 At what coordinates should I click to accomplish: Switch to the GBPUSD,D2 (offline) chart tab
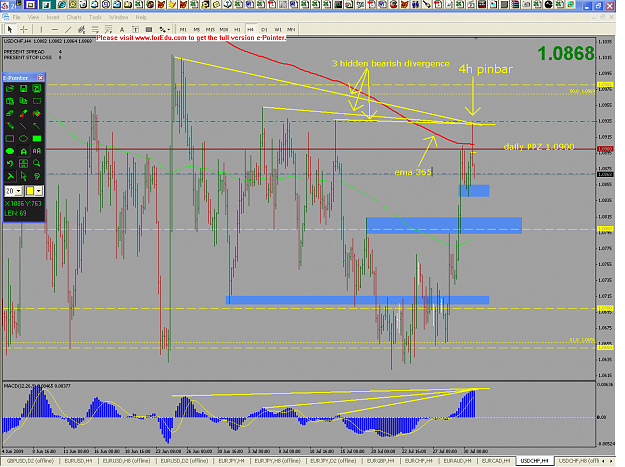[30, 461]
